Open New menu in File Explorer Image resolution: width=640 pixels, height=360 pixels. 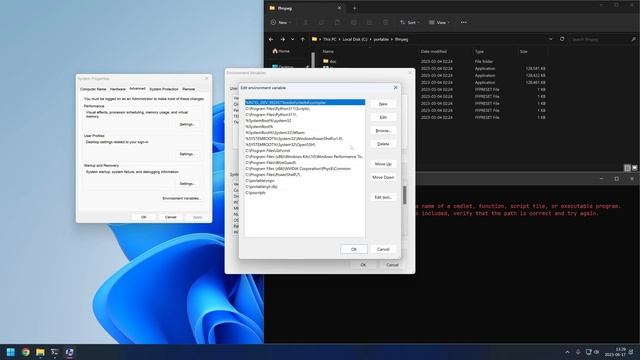click(281, 22)
